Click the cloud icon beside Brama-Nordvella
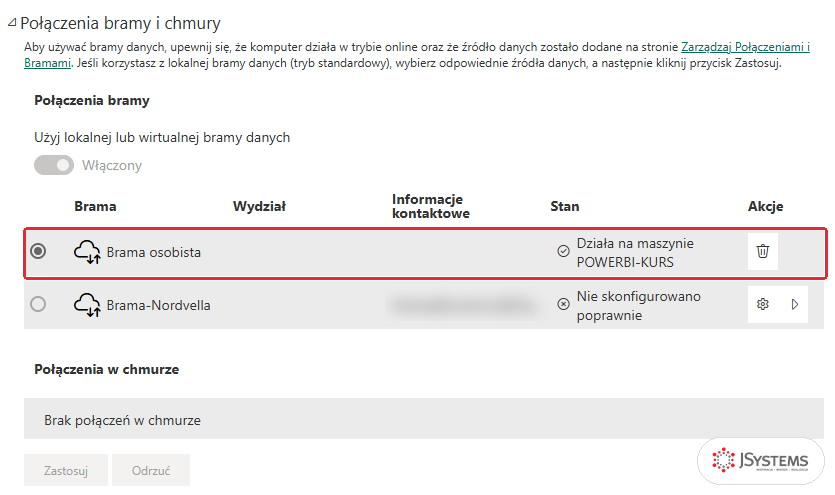 [x=87, y=305]
